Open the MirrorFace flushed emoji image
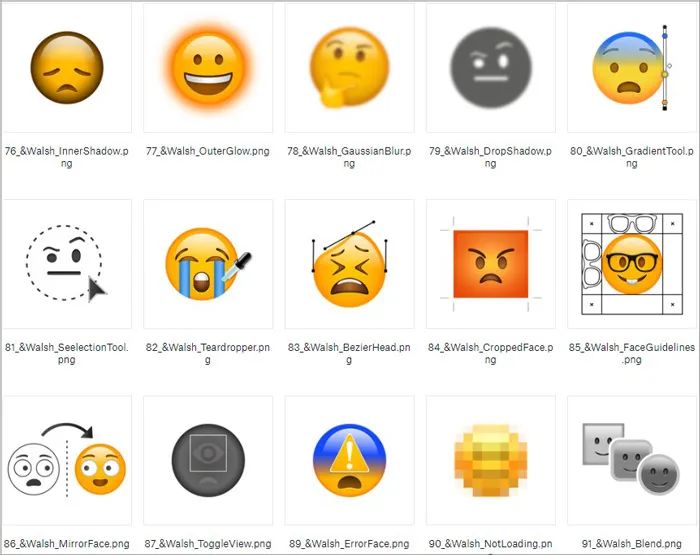This screenshot has width=700, height=555. pyautogui.click(x=67, y=460)
